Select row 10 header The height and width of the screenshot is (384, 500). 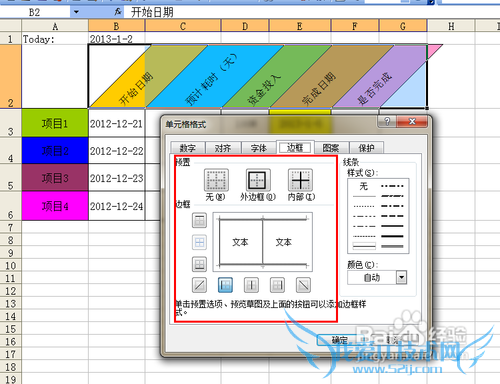pyautogui.click(x=11, y=266)
